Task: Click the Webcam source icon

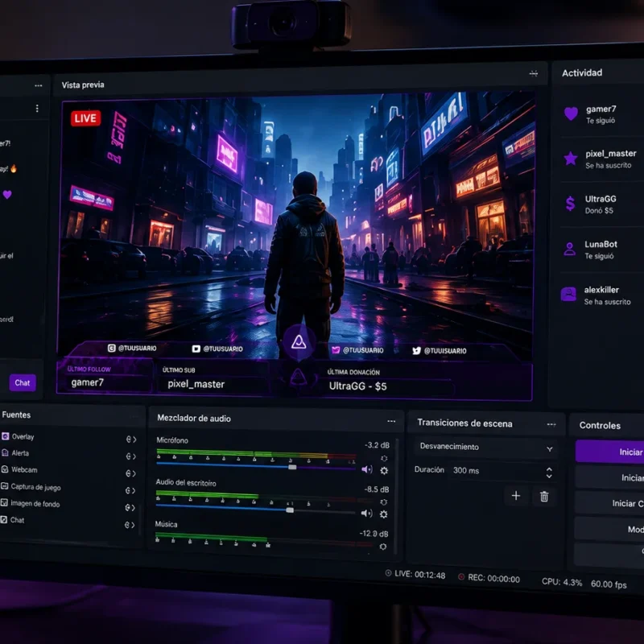Action: [x=5, y=469]
